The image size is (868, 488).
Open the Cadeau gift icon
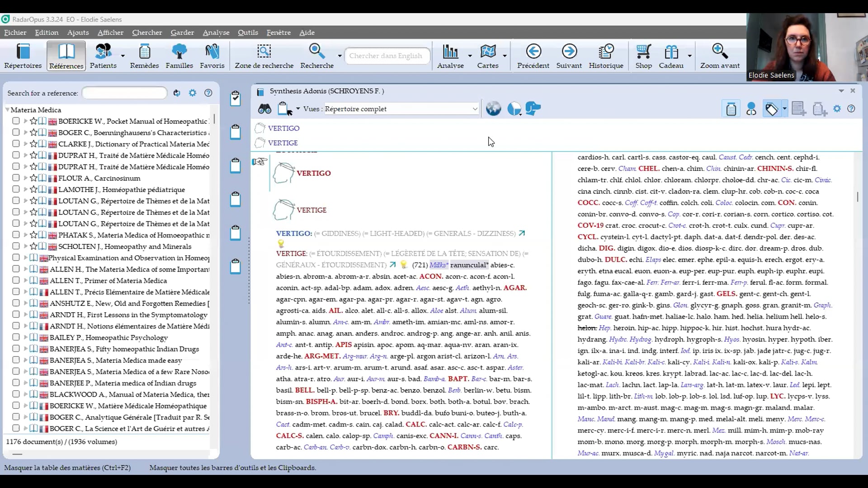(671, 52)
